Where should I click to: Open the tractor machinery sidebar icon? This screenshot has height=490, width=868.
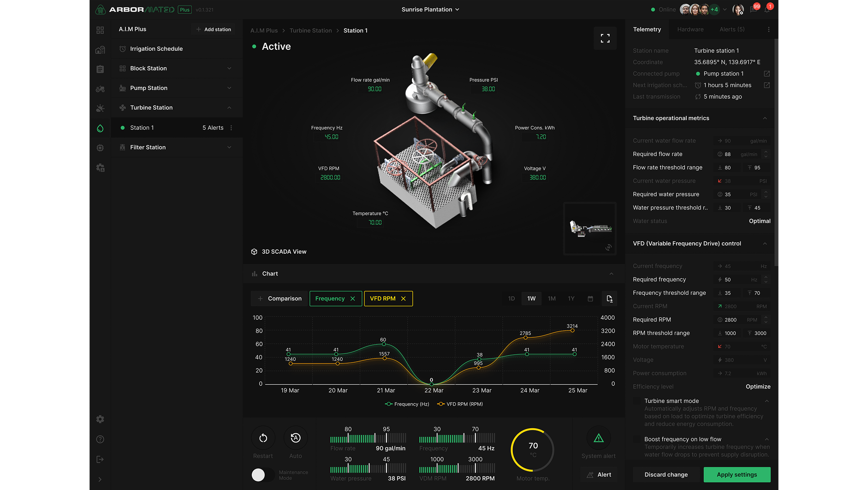point(100,89)
